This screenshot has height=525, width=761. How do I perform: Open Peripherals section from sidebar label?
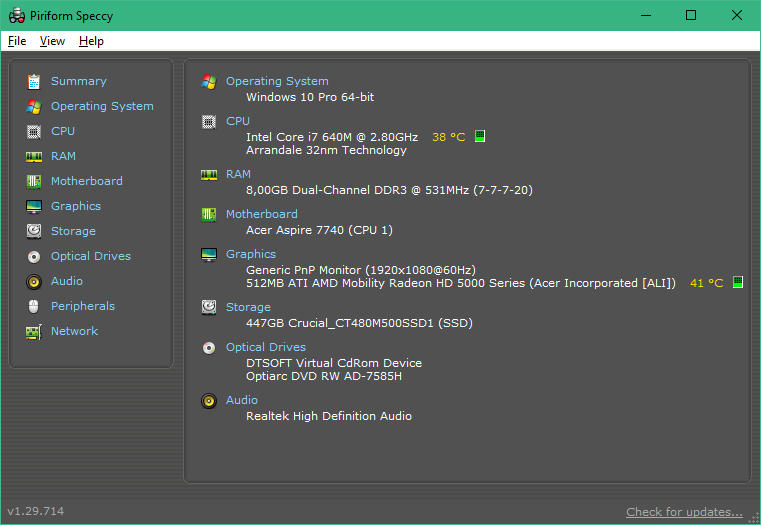[83, 306]
